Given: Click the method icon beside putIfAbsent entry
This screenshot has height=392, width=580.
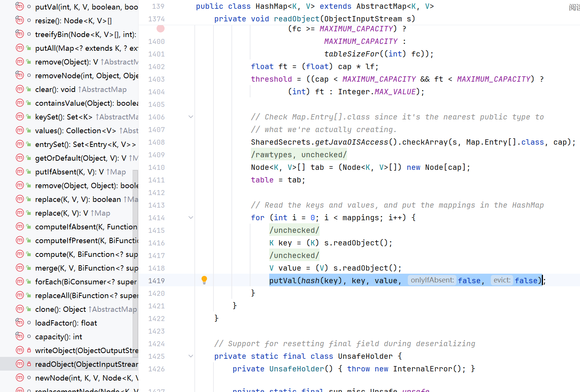Looking at the screenshot, I should pos(20,172).
